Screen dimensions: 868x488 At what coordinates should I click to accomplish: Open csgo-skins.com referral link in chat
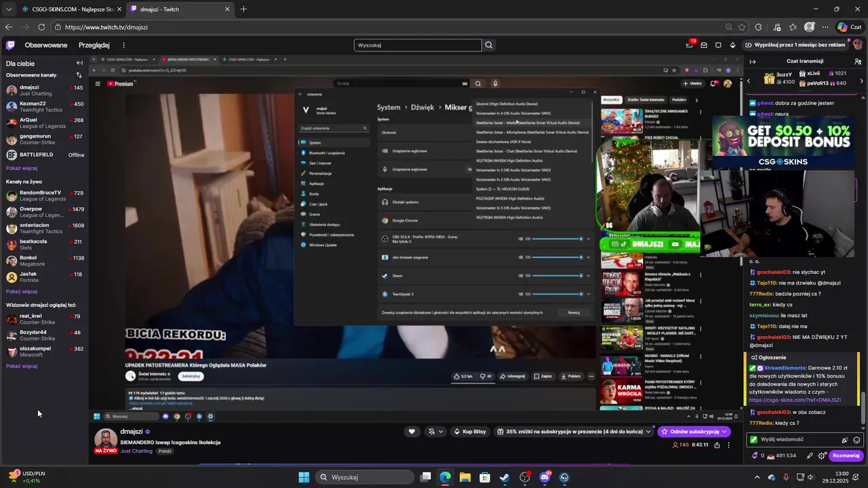tap(795, 400)
